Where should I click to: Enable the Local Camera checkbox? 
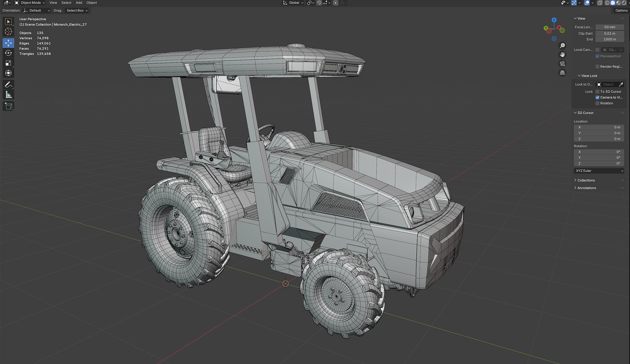pyautogui.click(x=597, y=50)
